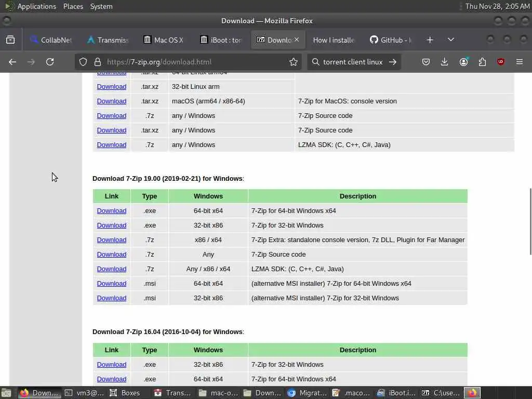Click page vertical scrollbar thumb
Viewport: 532px width, 399px height.
click(530, 221)
